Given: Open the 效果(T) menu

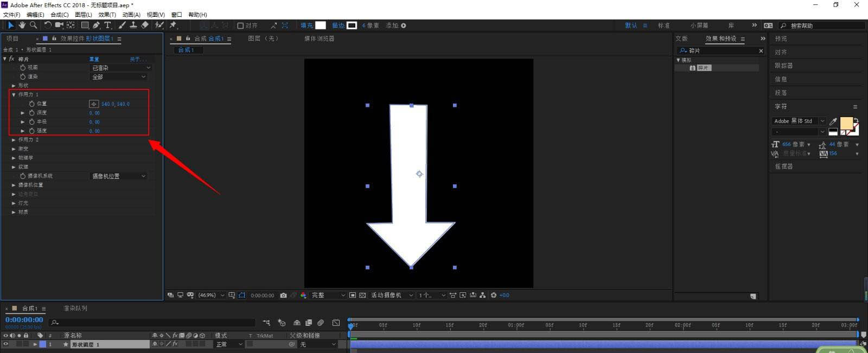Looking at the screenshot, I should click(x=107, y=15).
